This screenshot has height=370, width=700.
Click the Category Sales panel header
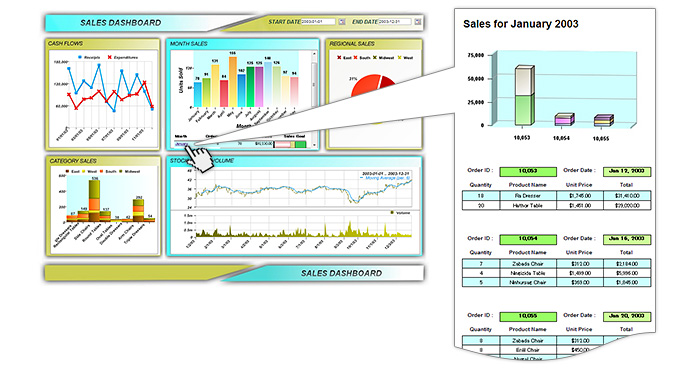tap(103, 161)
